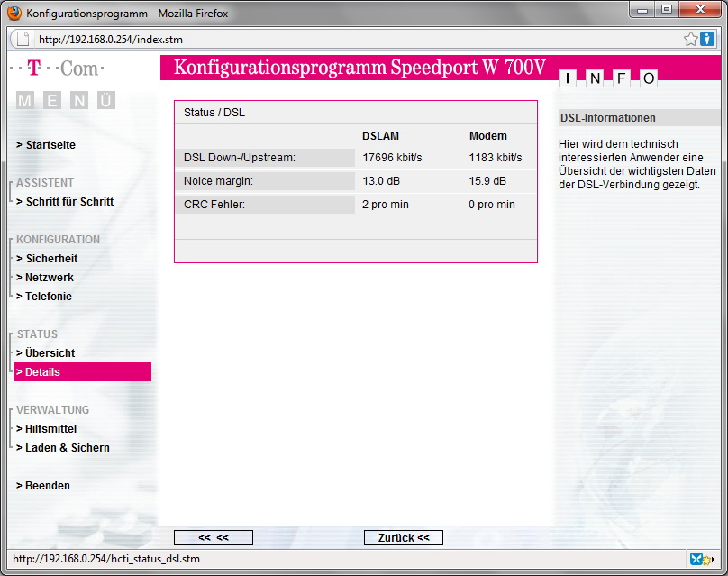
Task: Click the Firefox logo in title bar
Action: click(x=14, y=13)
